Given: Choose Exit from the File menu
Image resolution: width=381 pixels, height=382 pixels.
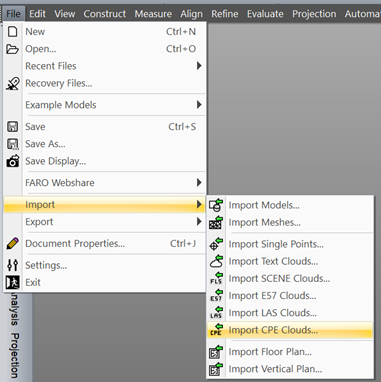Looking at the screenshot, I should coord(105,282).
